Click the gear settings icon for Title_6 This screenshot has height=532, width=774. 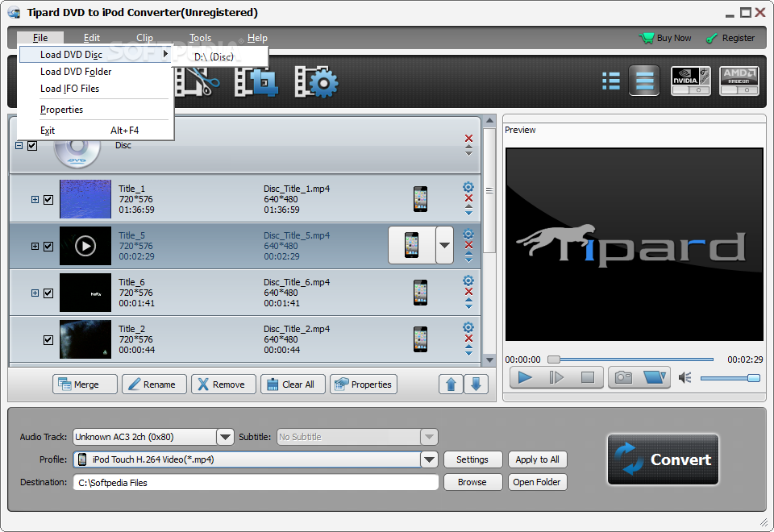tap(468, 281)
